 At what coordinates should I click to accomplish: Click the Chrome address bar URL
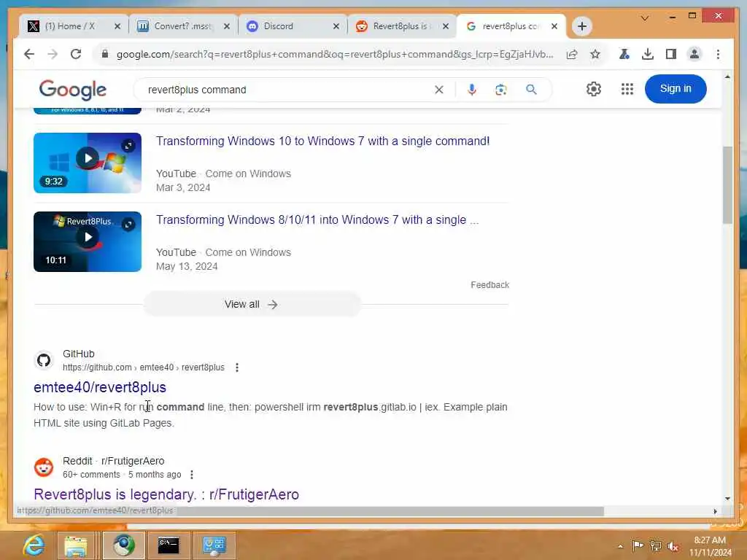(334, 54)
